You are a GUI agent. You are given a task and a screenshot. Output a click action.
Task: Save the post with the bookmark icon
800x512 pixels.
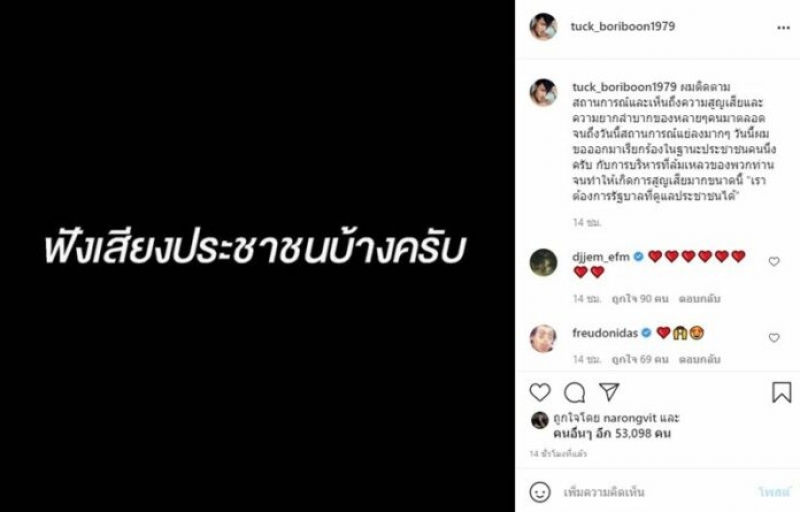(781, 392)
